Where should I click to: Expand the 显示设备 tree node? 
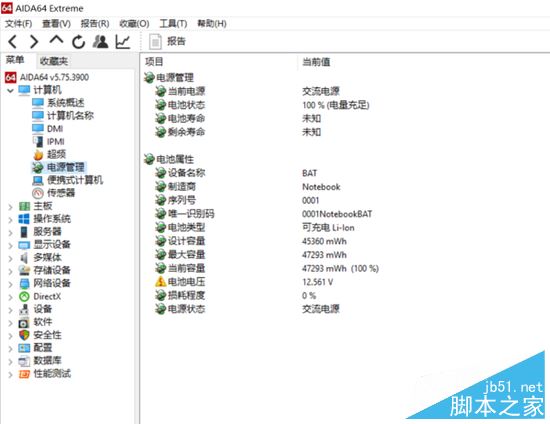[10, 245]
